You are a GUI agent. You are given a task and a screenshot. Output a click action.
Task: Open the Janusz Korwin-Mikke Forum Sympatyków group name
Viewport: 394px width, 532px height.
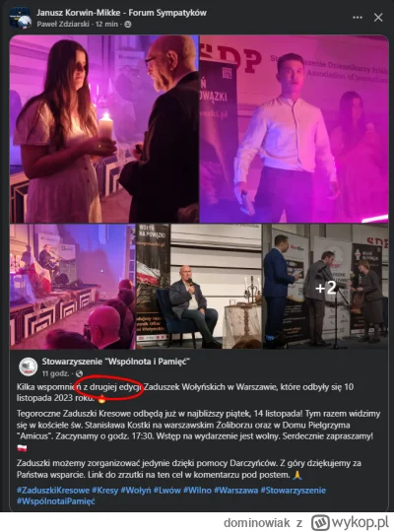[121, 13]
